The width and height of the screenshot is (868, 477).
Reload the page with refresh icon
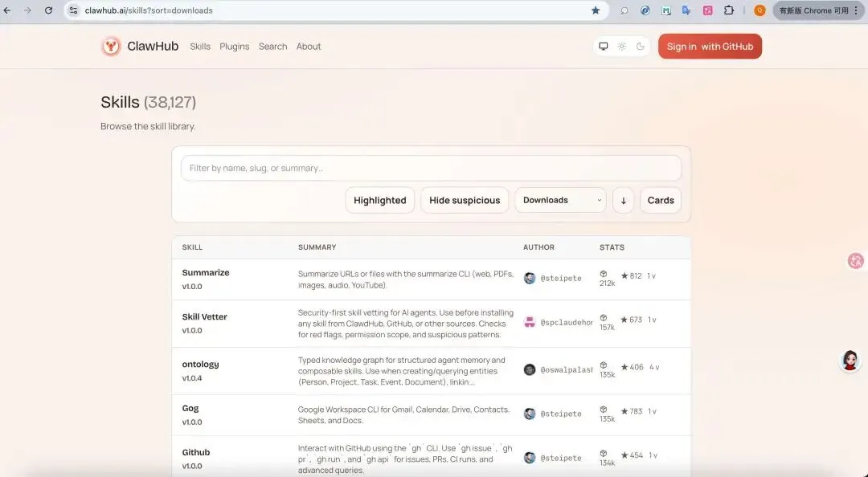click(49, 10)
